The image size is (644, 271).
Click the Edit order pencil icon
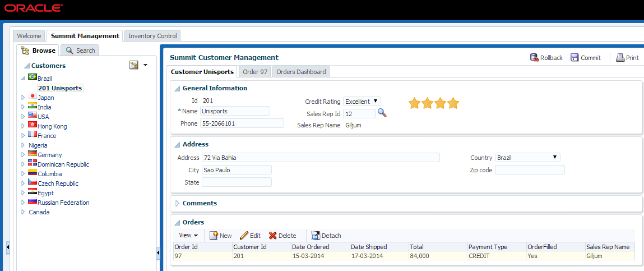[244, 236]
